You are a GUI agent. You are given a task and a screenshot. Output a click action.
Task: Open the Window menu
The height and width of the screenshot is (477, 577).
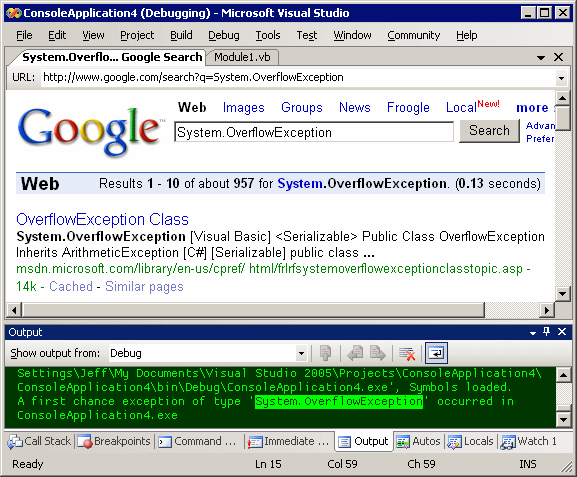click(x=352, y=35)
